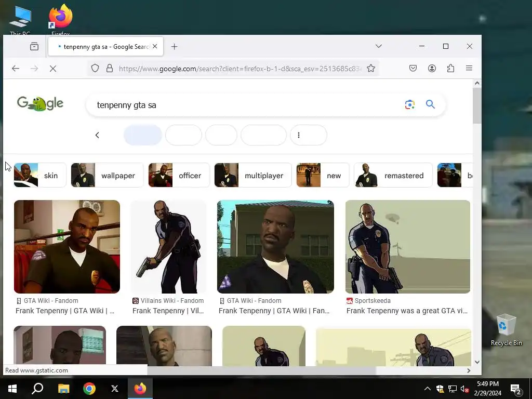This screenshot has width=532, height=399.
Task: Open Frank Tenpenny was a great GTA title
Action: pos(407,311)
